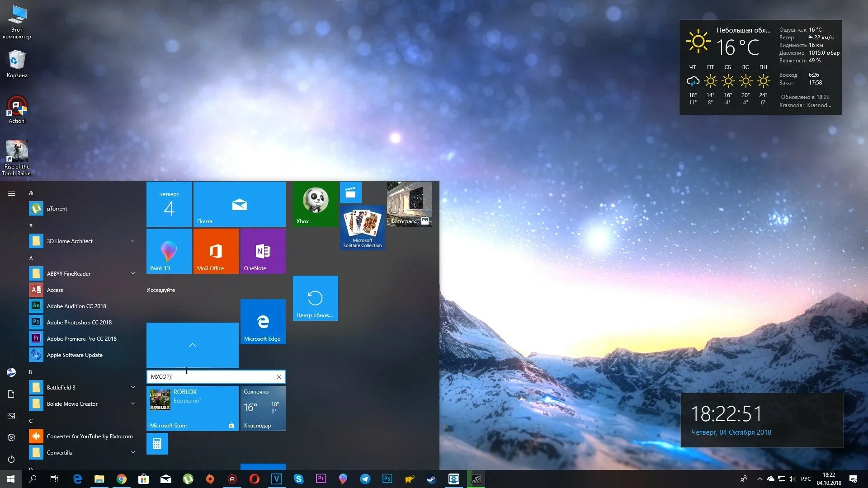Screen dimensions: 868x488
Task: Open the Почта mail tile
Action: 240,204
